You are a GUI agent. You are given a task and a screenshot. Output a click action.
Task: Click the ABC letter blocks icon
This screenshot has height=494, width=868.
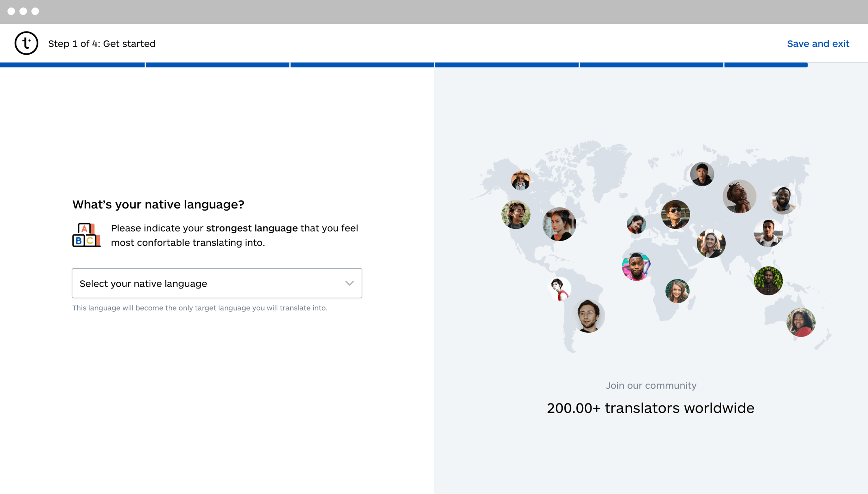point(86,235)
